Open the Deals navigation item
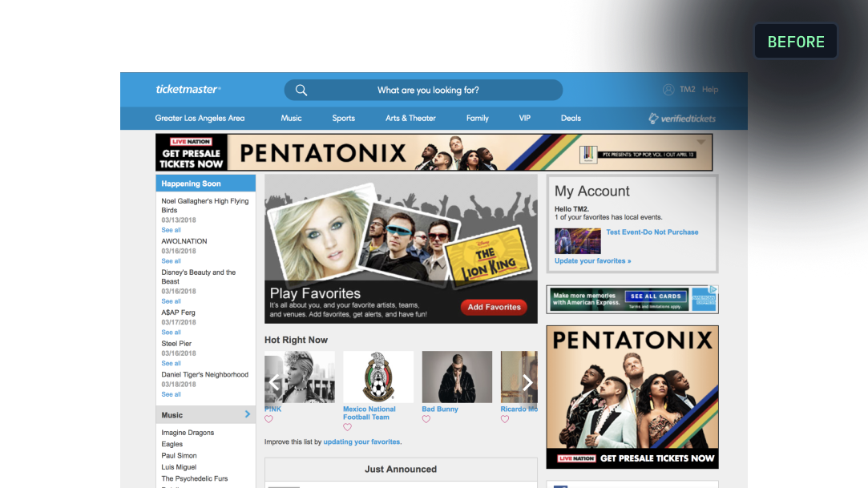Screen dimensions: 868x488 [x=571, y=119]
